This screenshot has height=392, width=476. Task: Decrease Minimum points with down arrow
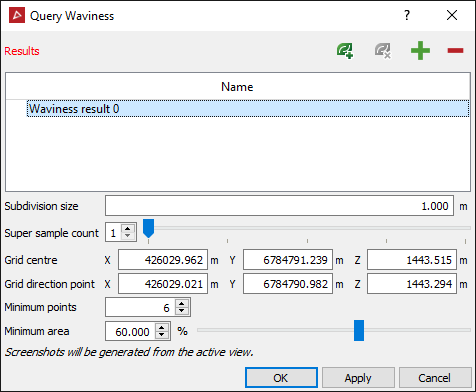(182, 311)
